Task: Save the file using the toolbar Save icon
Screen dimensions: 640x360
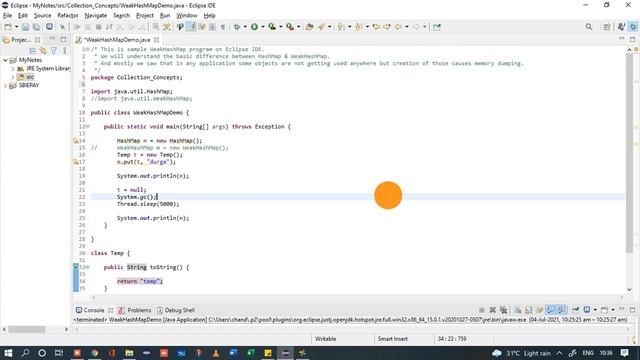Action: coord(25,27)
